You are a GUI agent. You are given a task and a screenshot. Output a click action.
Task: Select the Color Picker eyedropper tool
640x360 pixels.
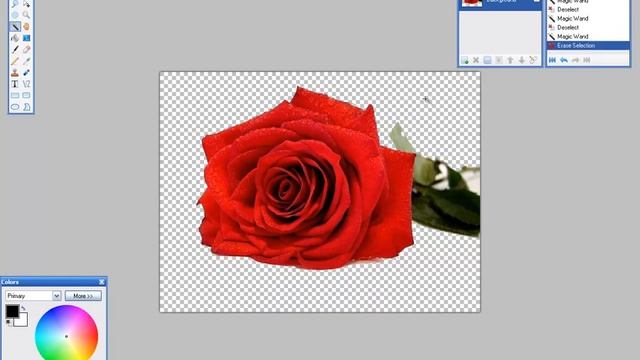(26, 61)
